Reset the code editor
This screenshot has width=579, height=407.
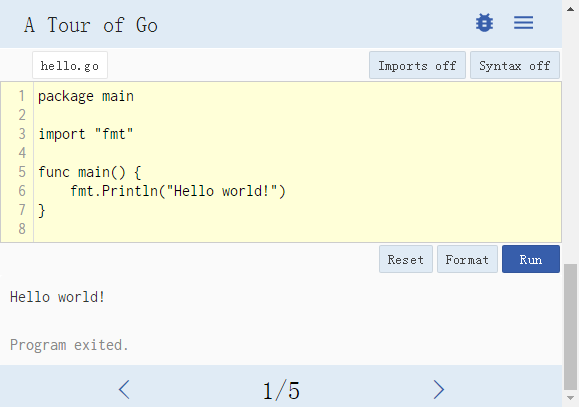(406, 259)
